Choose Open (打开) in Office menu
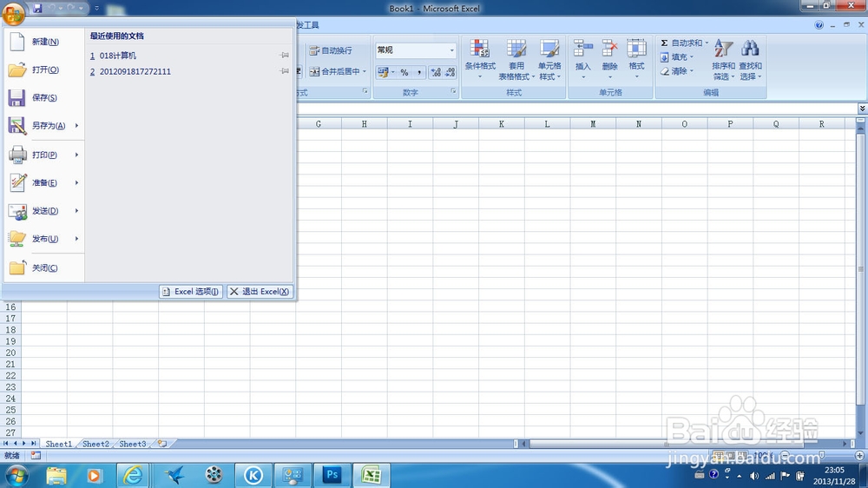 [43, 69]
